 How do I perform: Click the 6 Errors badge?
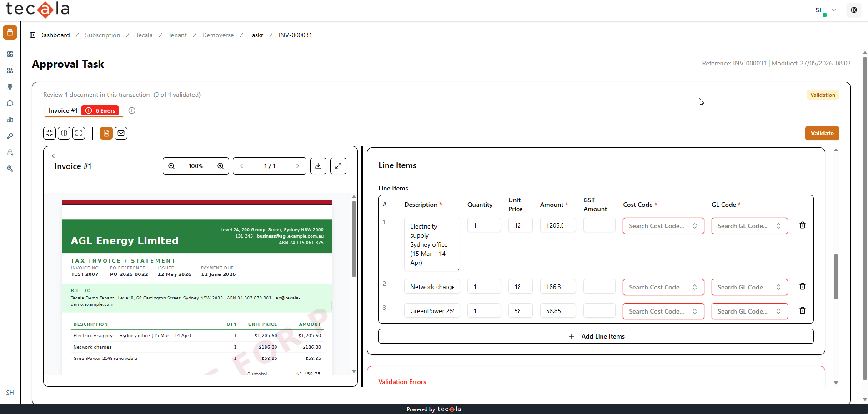[100, 110]
